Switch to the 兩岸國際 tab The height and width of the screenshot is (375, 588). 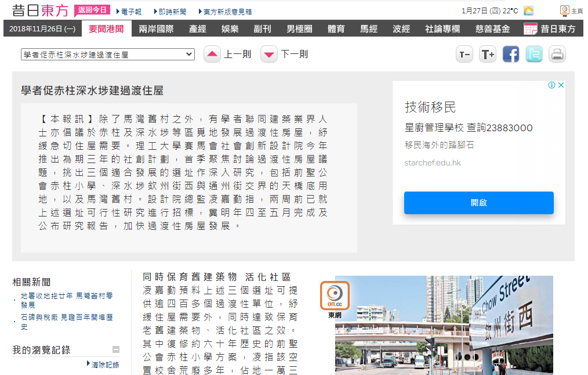click(156, 29)
